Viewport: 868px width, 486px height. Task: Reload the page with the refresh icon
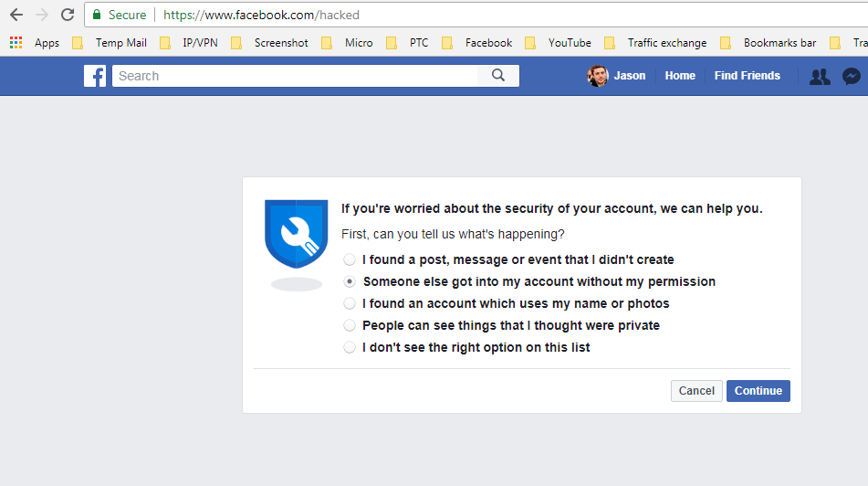tap(68, 15)
